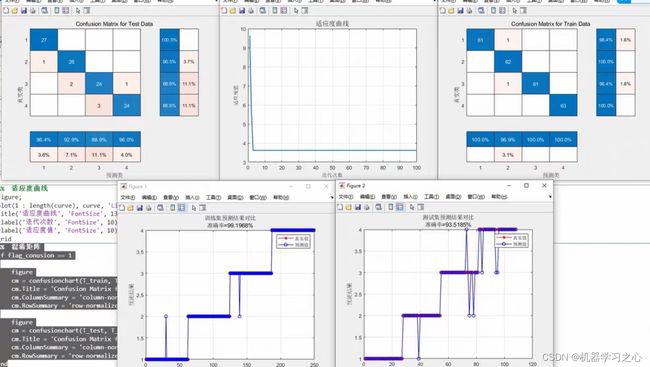Image resolution: width=650 pixels, height=367 pixels.
Task: Toggle Insert Legend in Test Data confusion window
Action: [x=65, y=10]
